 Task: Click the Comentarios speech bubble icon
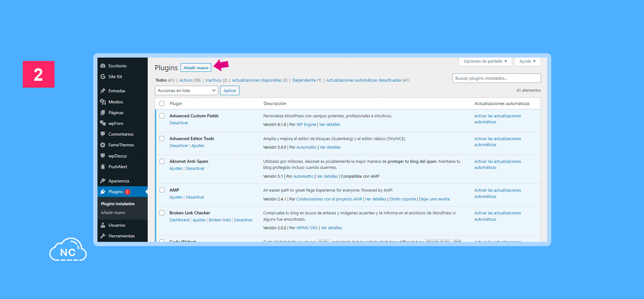tap(103, 134)
